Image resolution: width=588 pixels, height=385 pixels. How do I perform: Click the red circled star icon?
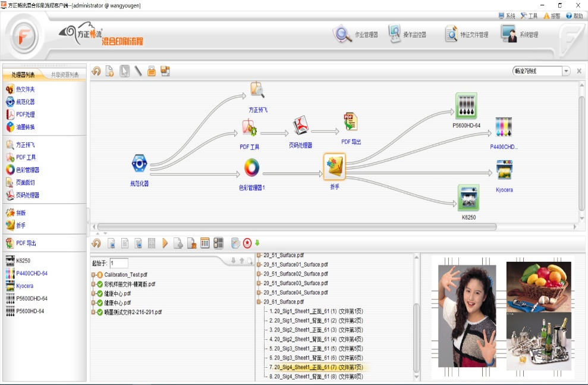tap(247, 243)
